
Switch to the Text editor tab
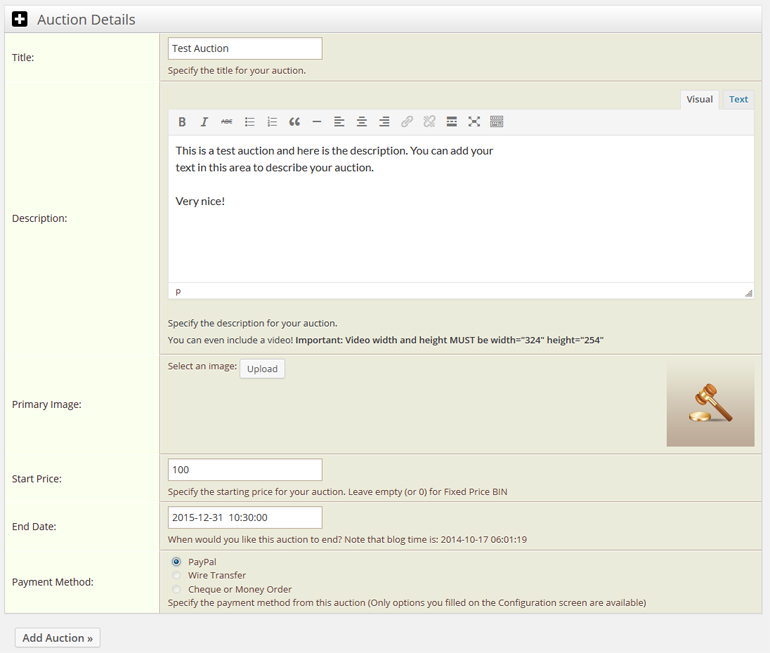738,100
